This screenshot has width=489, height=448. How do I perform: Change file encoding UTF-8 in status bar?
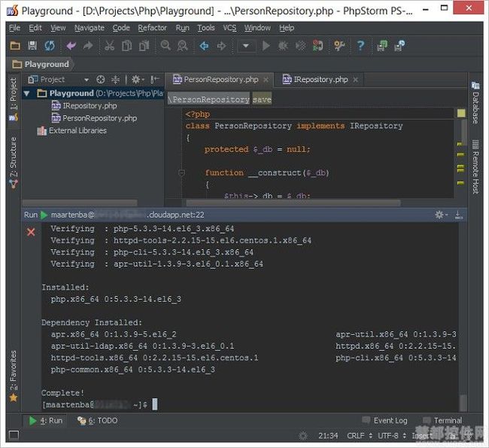[x=392, y=435]
